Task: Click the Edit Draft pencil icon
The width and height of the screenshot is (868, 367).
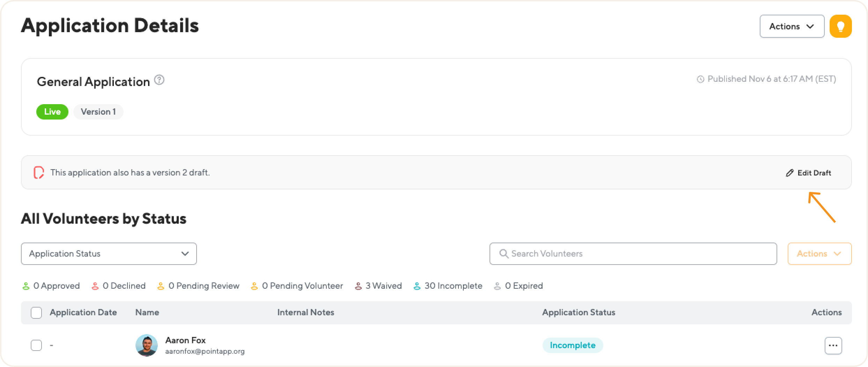Action: 789,173
